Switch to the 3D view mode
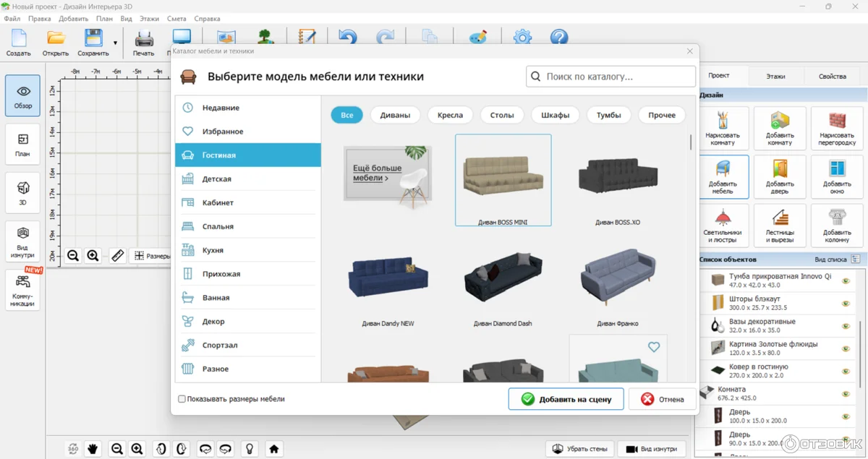The width and height of the screenshot is (868, 459). [x=23, y=192]
